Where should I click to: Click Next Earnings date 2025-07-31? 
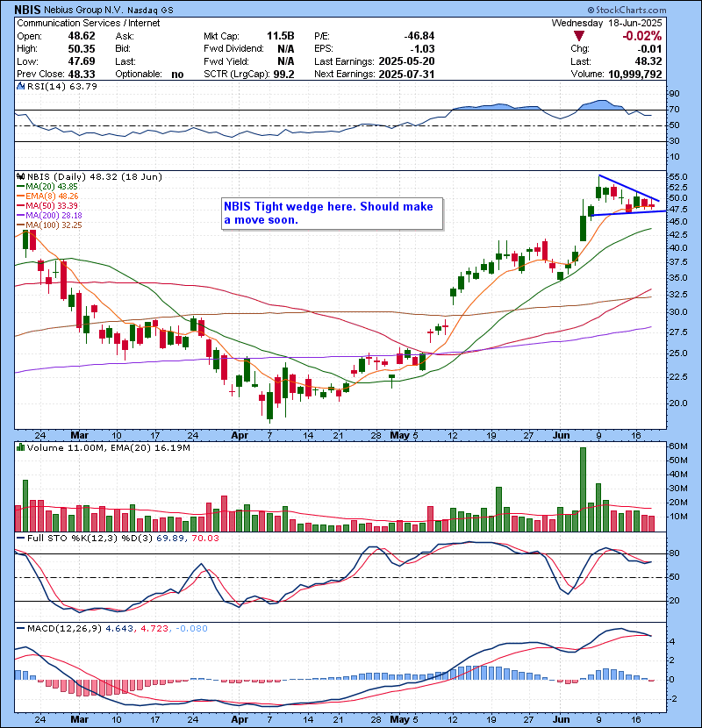[x=406, y=74]
